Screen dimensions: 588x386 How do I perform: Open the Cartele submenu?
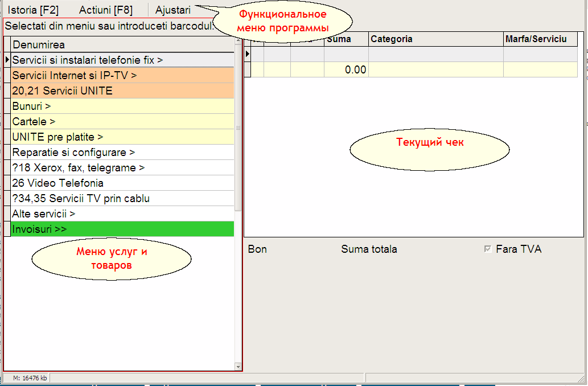pyautogui.click(x=122, y=121)
